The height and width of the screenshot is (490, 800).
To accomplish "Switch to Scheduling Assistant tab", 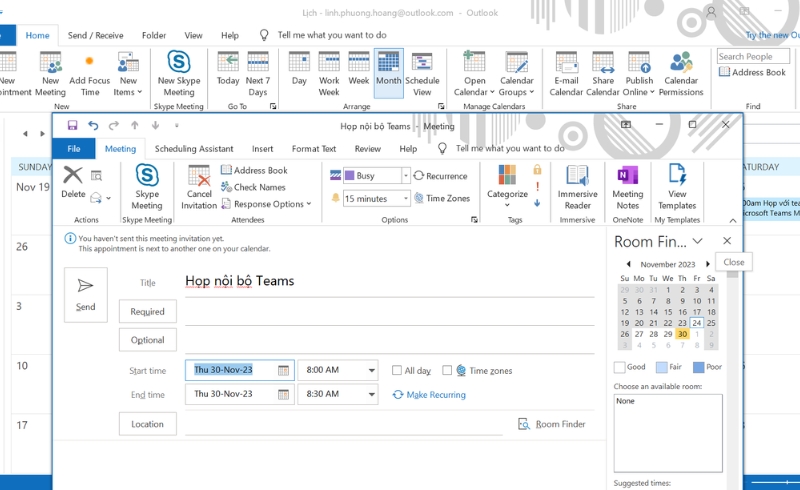I will 194,149.
